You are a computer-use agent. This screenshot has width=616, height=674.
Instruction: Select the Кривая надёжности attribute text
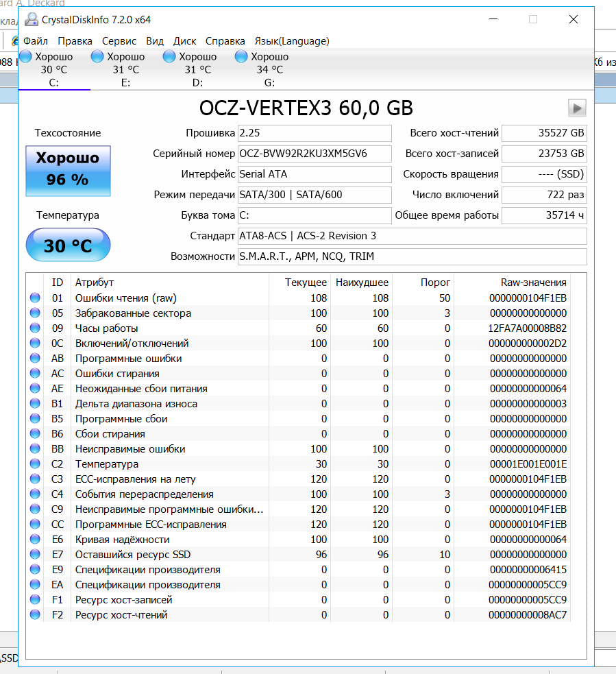(x=123, y=540)
